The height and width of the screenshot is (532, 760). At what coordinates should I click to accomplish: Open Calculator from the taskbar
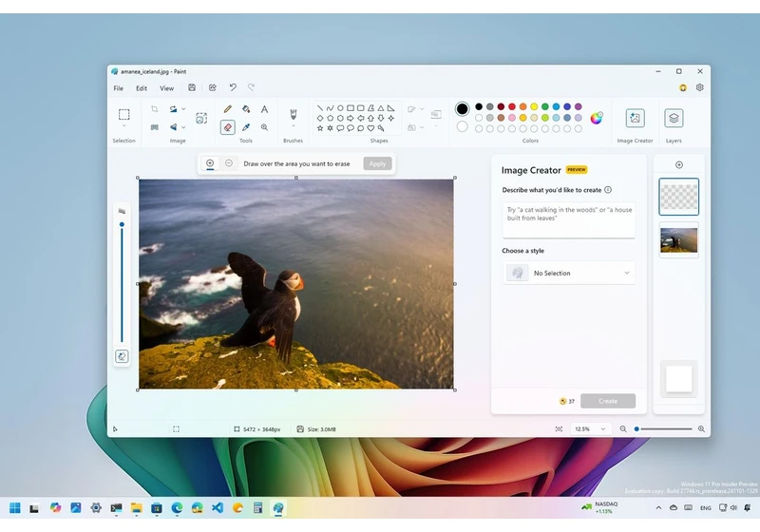click(x=257, y=507)
